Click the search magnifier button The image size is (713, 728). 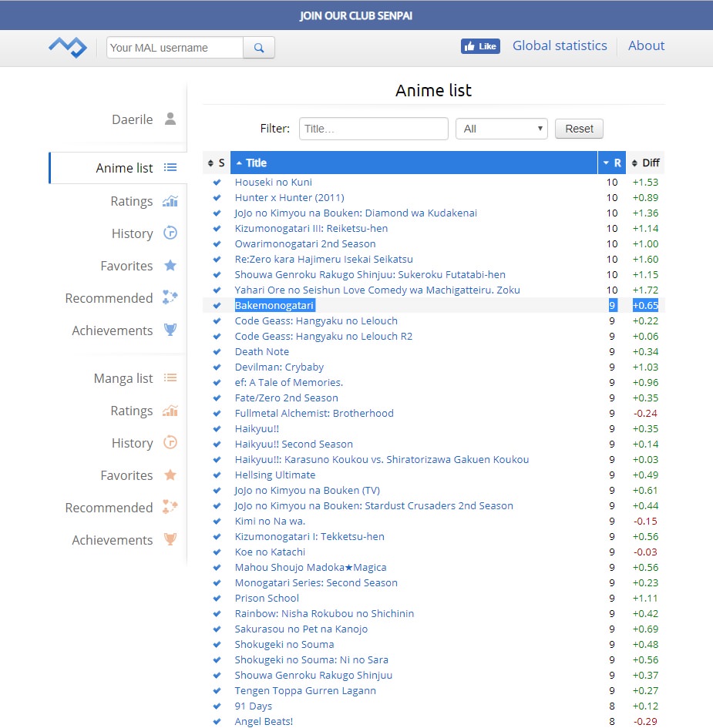259,47
